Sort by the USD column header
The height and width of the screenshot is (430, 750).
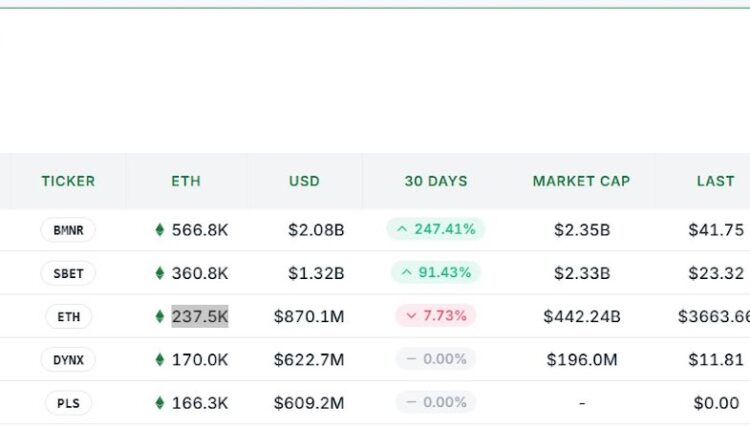304,181
